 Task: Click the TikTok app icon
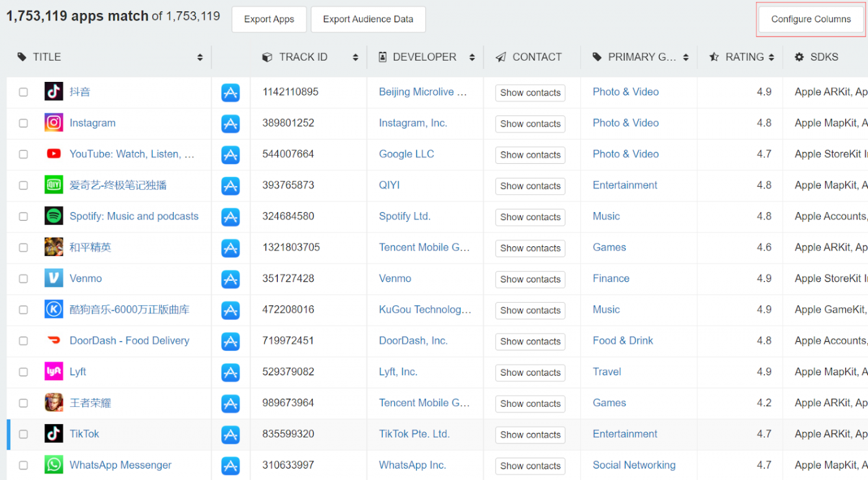pos(53,433)
